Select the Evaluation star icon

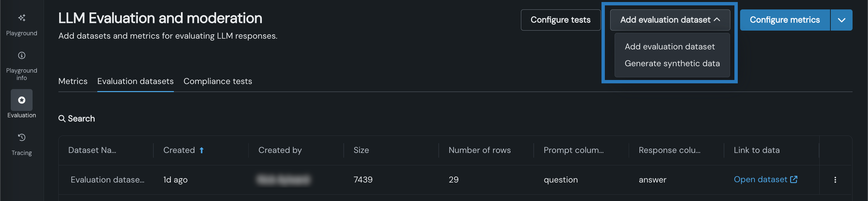(x=21, y=100)
